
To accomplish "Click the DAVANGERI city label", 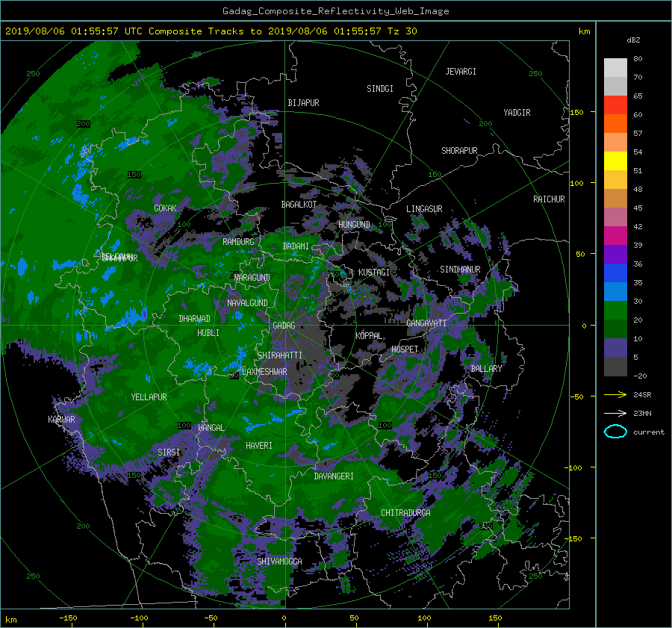I will pos(334,476).
